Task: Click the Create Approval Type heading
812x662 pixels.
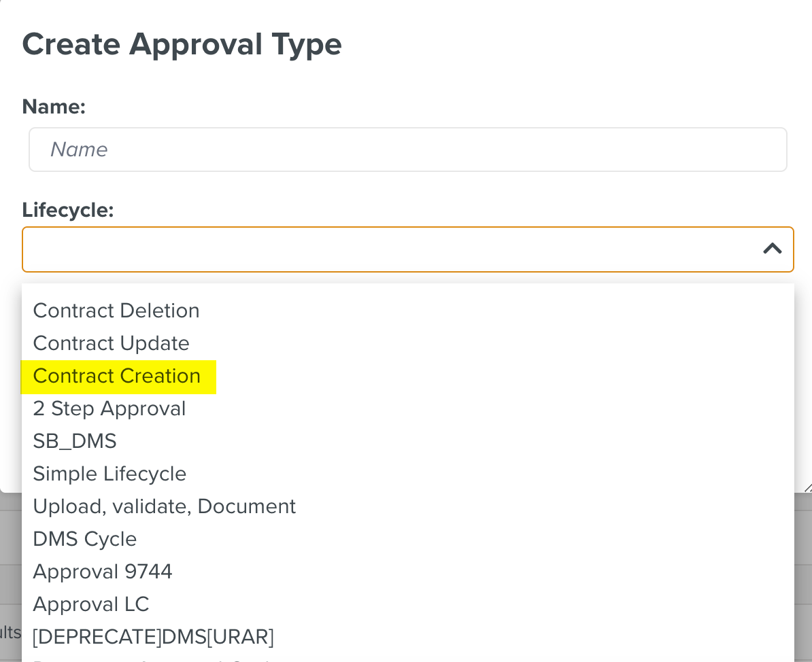Action: coord(182,44)
